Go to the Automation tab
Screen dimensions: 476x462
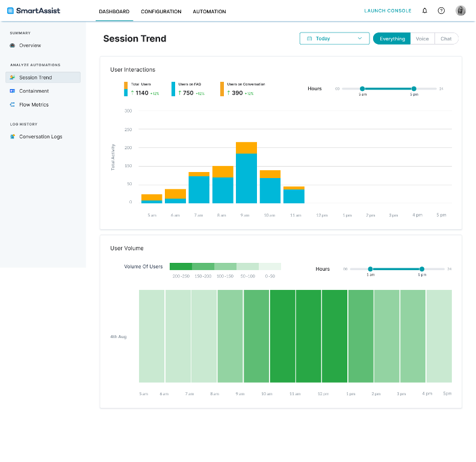tap(209, 11)
